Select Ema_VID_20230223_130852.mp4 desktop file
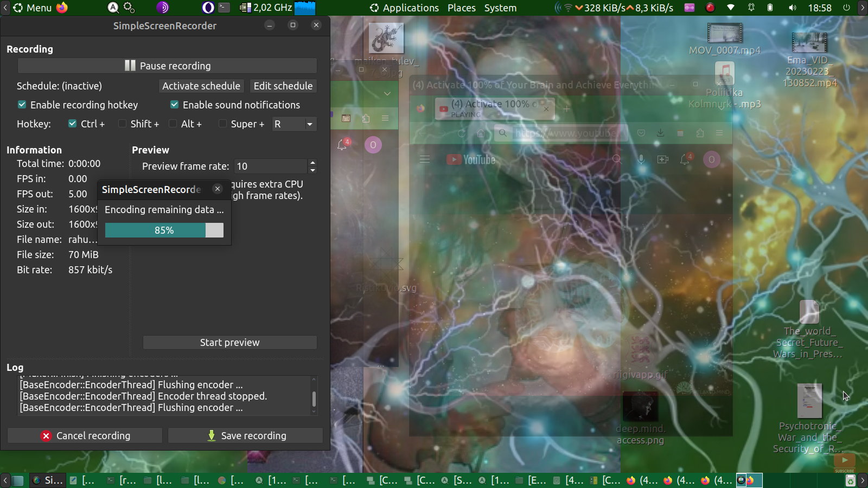Image resolution: width=868 pixels, height=488 pixels. [809, 60]
